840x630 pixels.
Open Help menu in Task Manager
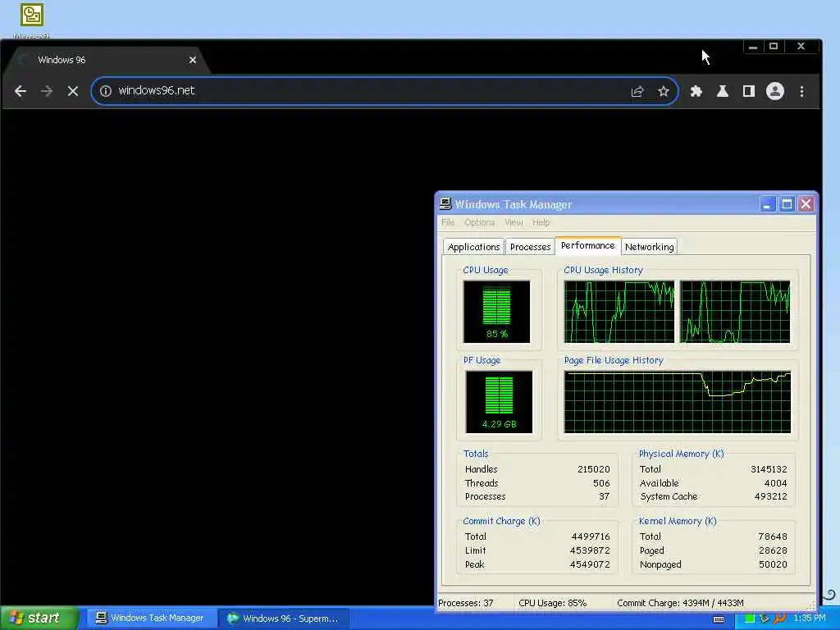click(x=541, y=222)
